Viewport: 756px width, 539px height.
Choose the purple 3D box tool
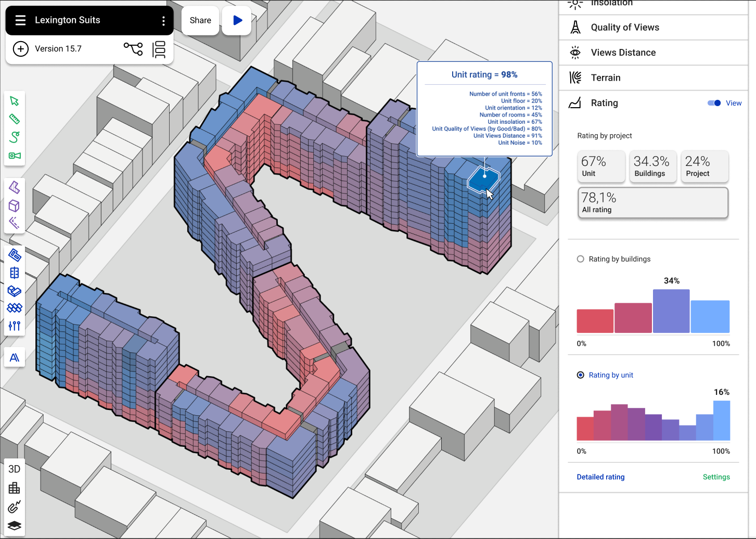click(14, 206)
